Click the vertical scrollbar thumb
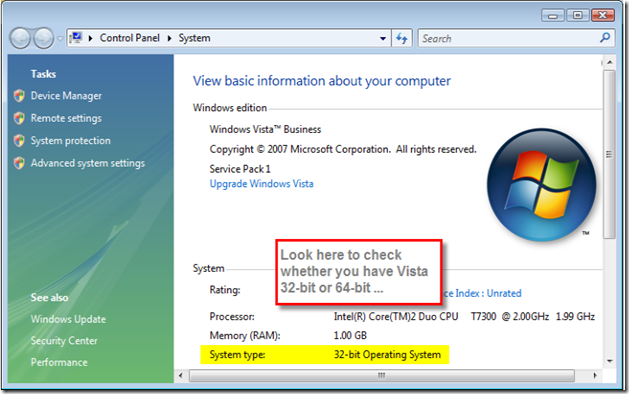The image size is (629, 394). coord(610,154)
